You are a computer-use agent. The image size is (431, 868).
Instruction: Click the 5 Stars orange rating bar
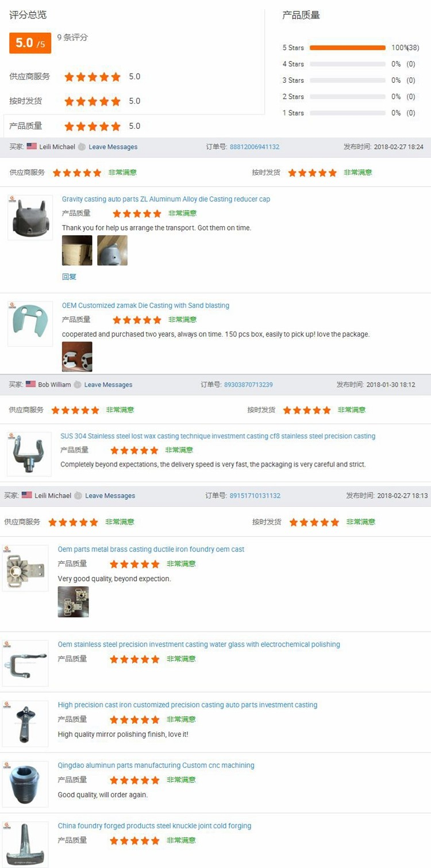(348, 48)
